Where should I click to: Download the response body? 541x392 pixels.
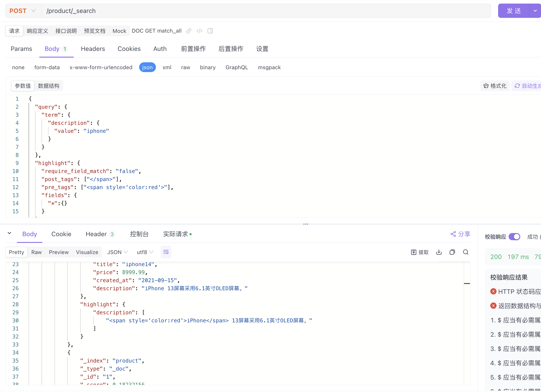439,252
